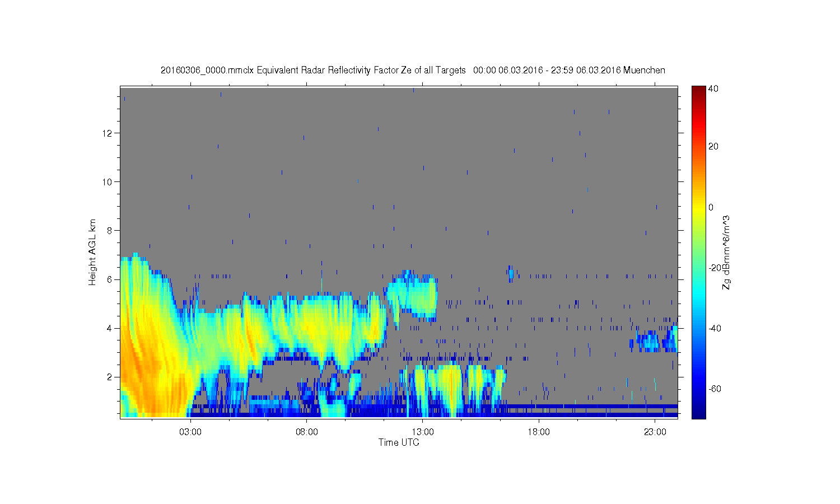Click the colorbar value '-20'
The width and height of the screenshot is (840, 504).
(x=715, y=268)
